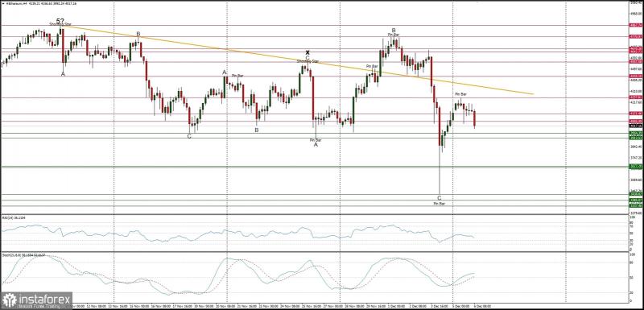Click the 'C' label at the long-wick low
644x310 pixels.
pos(439,198)
